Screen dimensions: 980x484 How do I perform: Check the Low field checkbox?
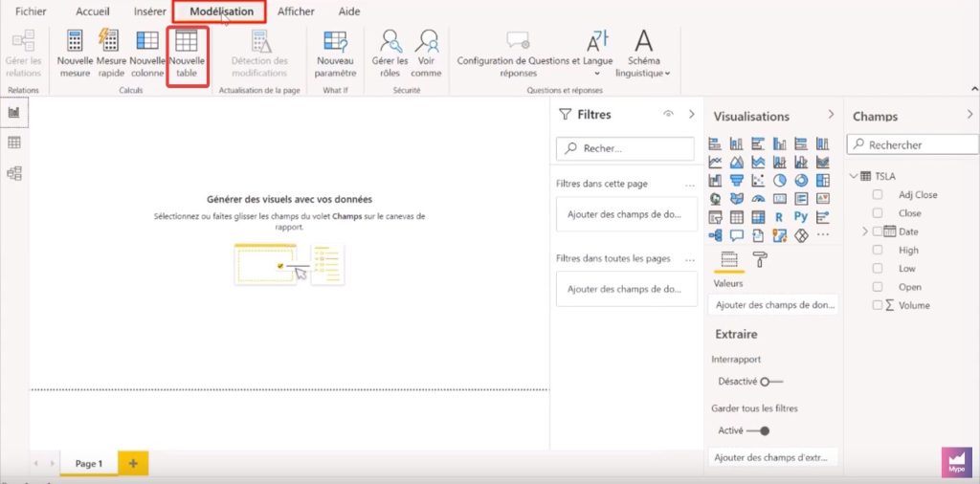click(878, 269)
